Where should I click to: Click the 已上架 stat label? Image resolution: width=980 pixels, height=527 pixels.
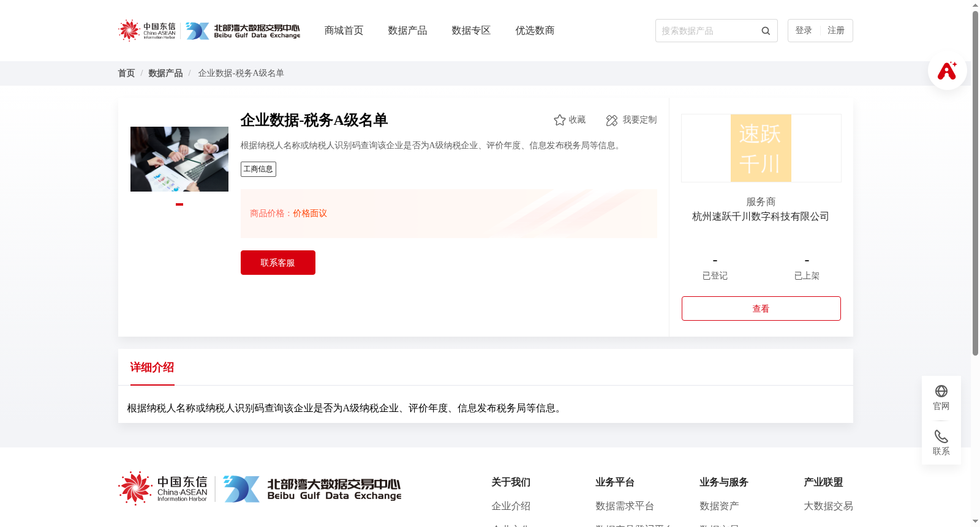click(x=807, y=276)
